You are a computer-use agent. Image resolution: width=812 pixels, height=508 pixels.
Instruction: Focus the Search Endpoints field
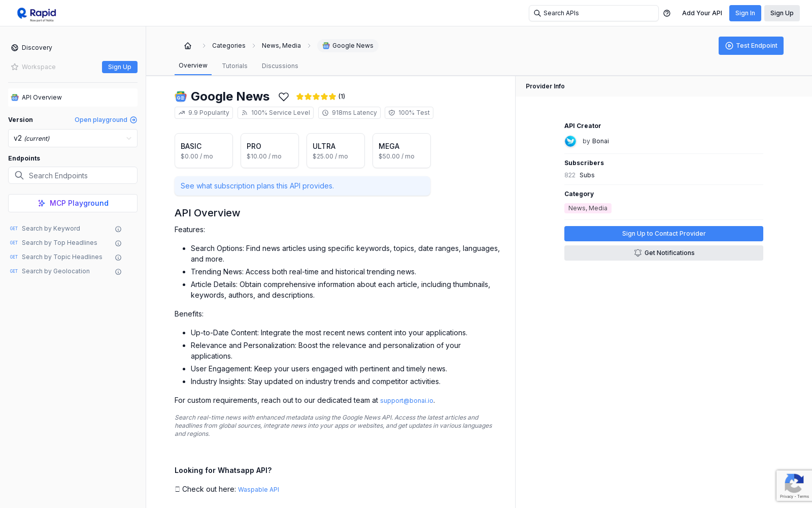[73, 175]
